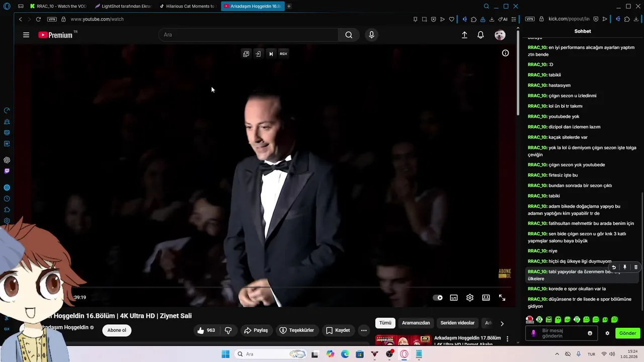Click the www.youtube.com/watch address bar

pyautogui.click(x=97, y=19)
